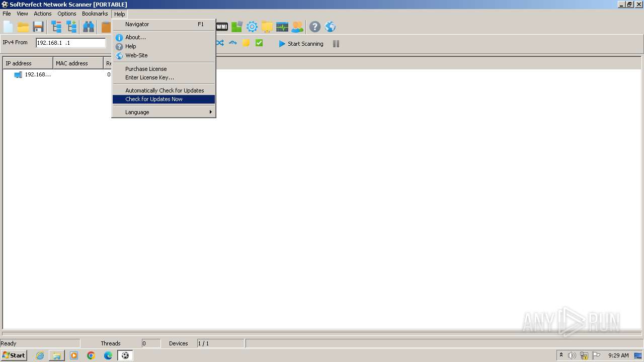Choose Web-Site from Help menu
The height and width of the screenshot is (362, 644).
pos(164,55)
